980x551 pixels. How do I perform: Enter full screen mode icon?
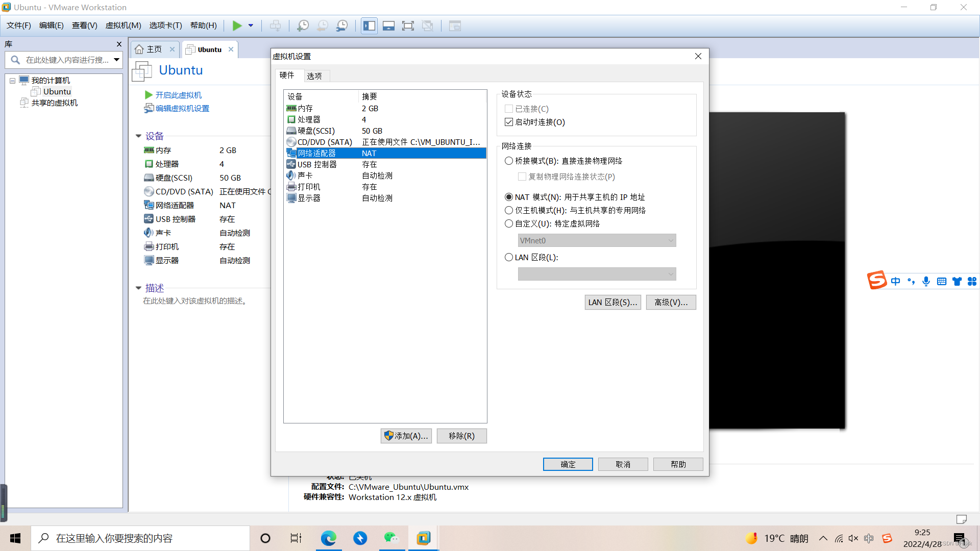point(408,26)
